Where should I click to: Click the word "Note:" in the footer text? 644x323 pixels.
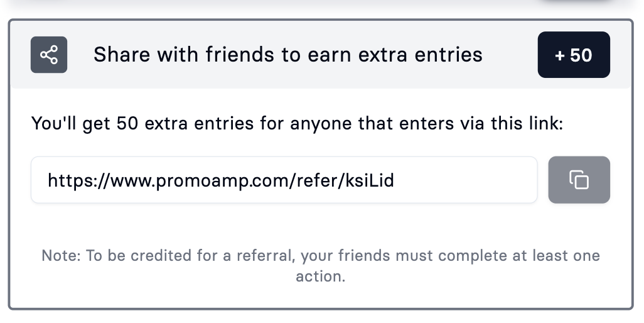tap(61, 256)
